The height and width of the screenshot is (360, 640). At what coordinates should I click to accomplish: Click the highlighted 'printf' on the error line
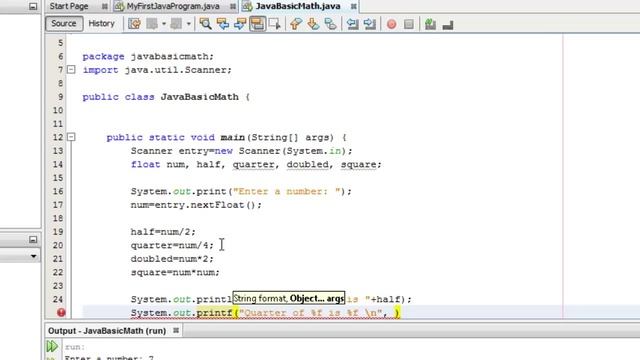(214, 313)
